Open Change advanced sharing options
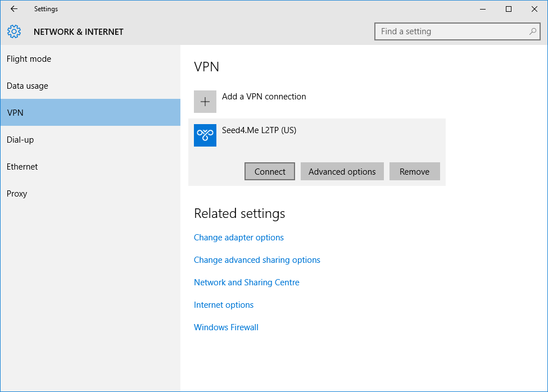This screenshot has width=548, height=392. 257,259
